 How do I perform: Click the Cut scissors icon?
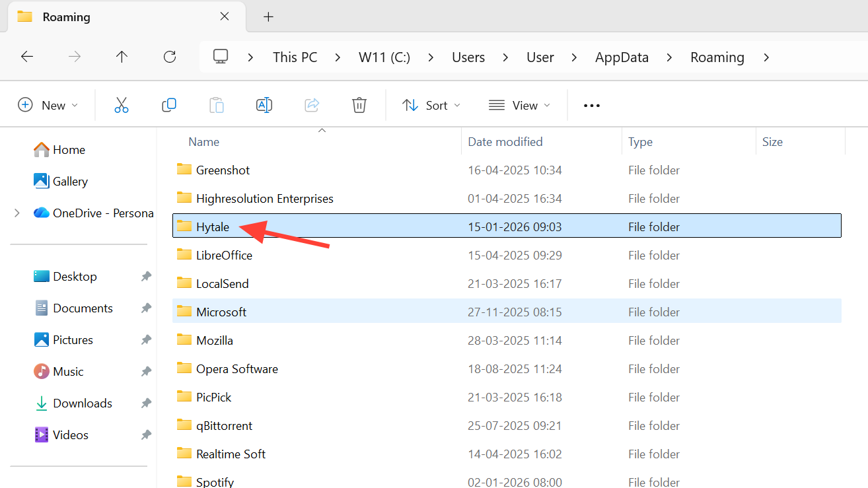(x=122, y=105)
